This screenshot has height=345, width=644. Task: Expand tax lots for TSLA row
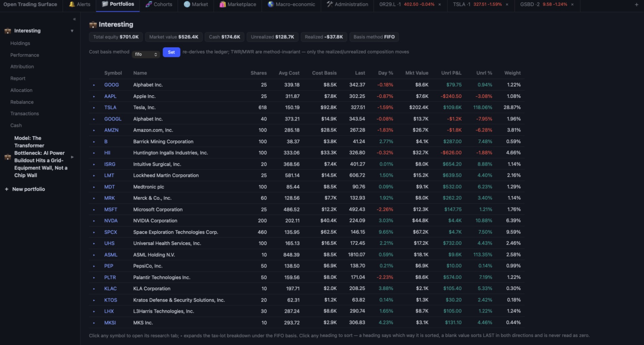[x=94, y=108]
